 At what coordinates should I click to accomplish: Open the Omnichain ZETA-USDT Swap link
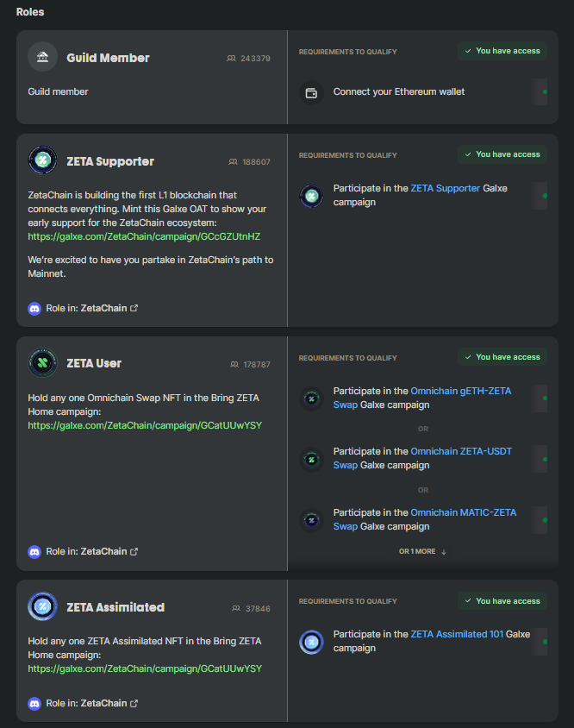pyautogui.click(x=461, y=452)
